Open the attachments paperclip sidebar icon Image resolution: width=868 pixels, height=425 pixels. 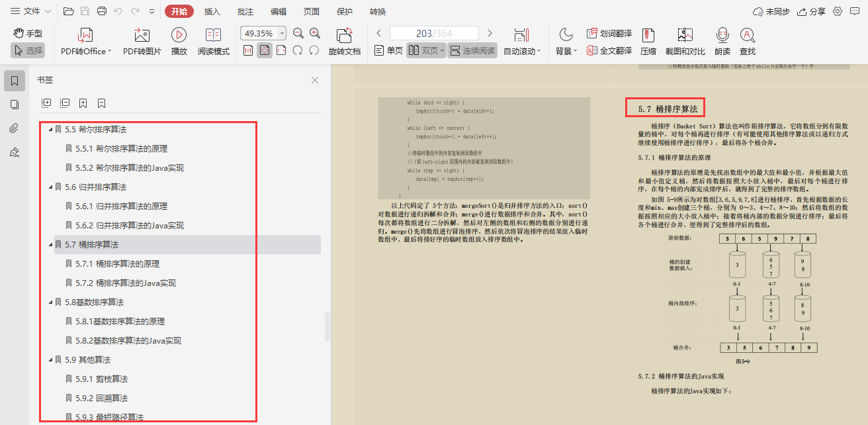(x=15, y=128)
